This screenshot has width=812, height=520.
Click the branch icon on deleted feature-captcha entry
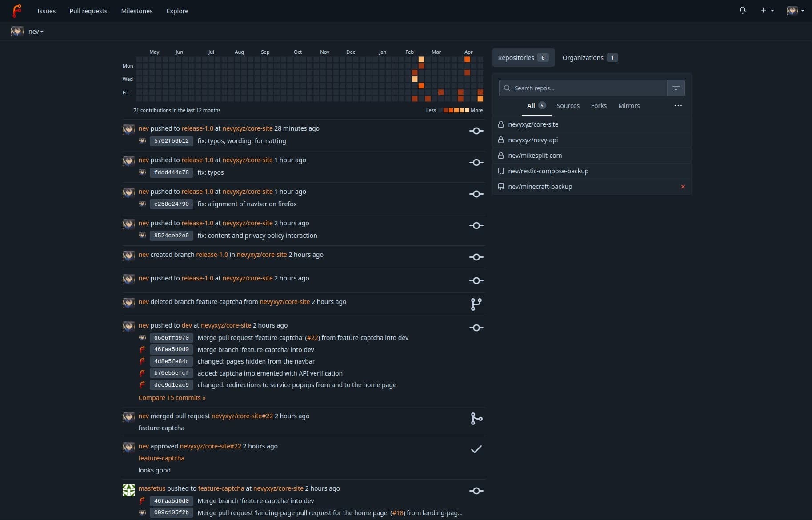point(476,304)
